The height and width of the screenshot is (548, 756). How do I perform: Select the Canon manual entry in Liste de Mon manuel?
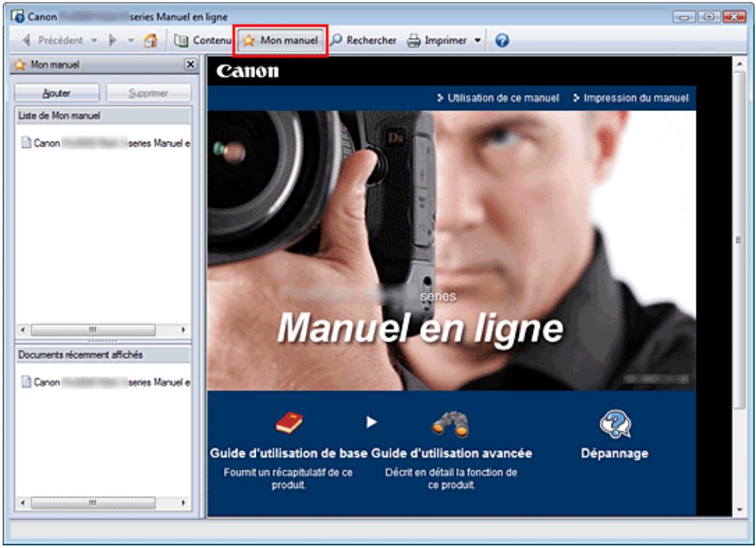[106, 143]
